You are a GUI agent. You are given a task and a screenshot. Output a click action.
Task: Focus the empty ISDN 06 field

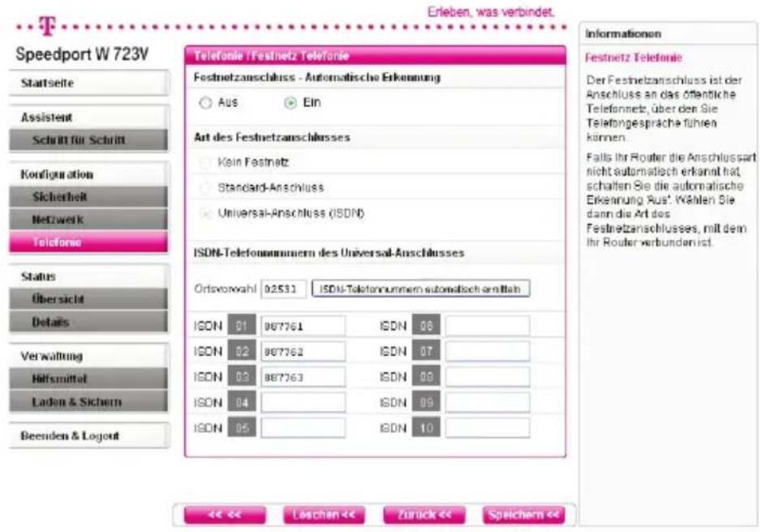pyautogui.click(x=487, y=326)
